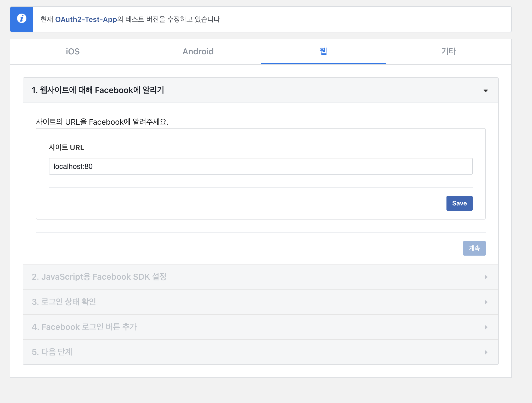Image resolution: width=532 pixels, height=403 pixels.
Task: Expand the 로그인 상태 확인 step arrow
Action: pos(486,302)
